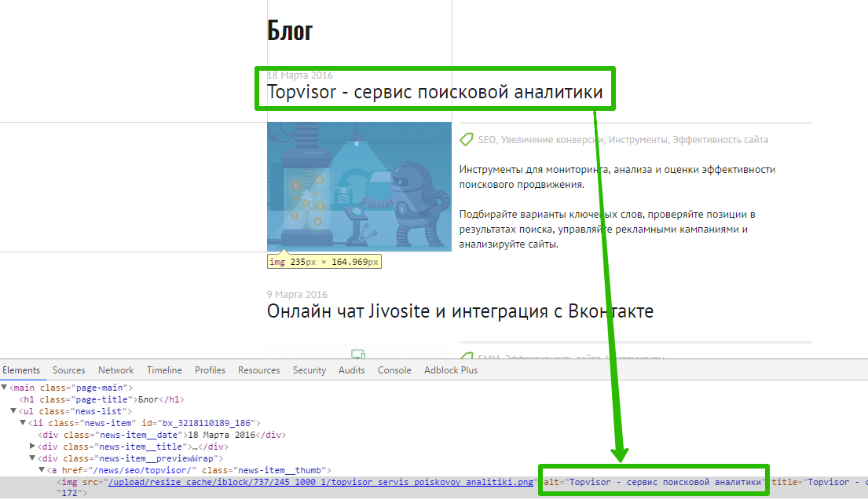Click the title attribute of the img tag
Image resolution: width=868 pixels, height=500 pixels.
[x=819, y=482]
